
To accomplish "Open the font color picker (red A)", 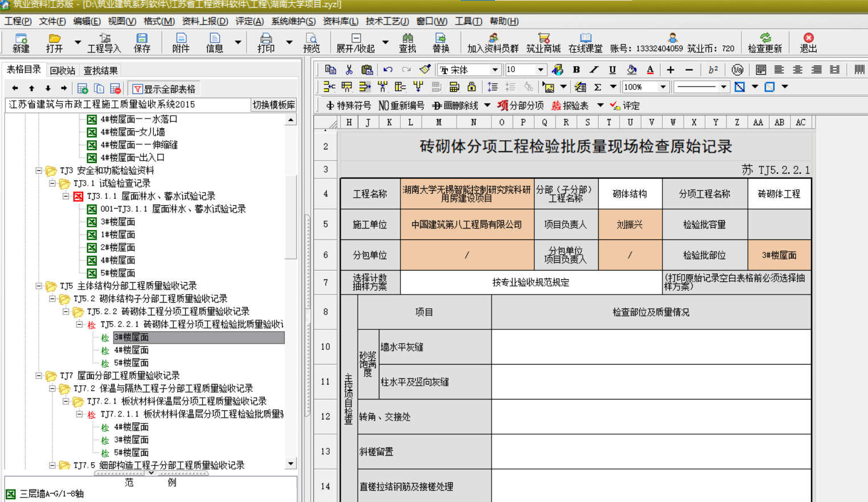I will (649, 69).
